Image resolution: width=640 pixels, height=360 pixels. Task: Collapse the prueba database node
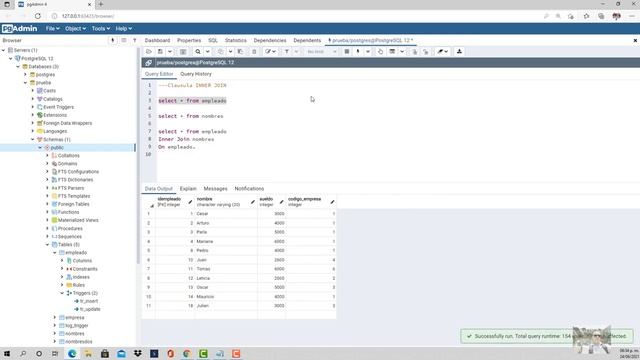point(25,83)
